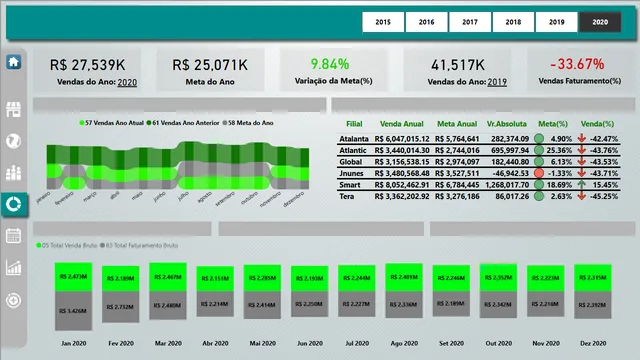Screen dimensions: 640x360
Task: Select the Global row name
Action: [x=351, y=162]
